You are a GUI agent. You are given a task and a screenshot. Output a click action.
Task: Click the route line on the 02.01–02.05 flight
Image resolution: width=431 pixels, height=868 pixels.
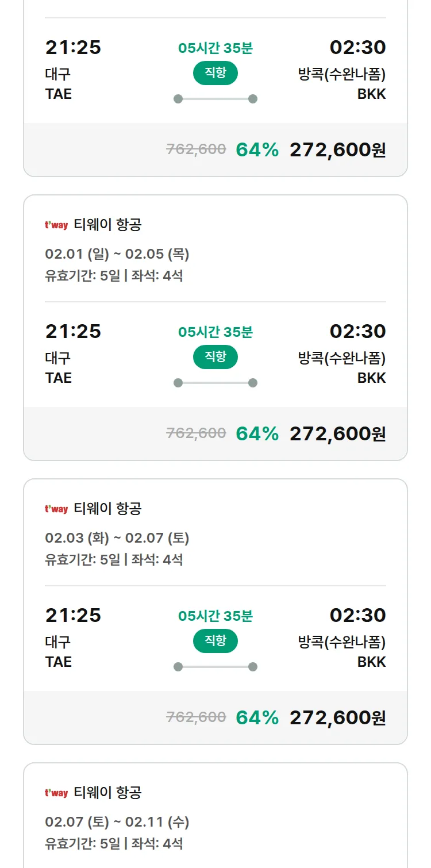pos(215,383)
